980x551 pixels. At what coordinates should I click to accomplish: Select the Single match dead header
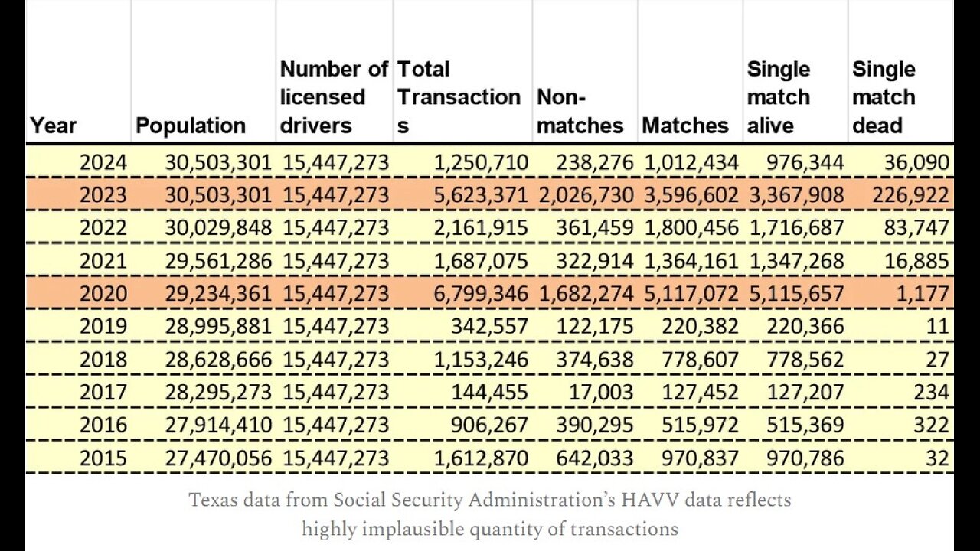click(x=884, y=97)
